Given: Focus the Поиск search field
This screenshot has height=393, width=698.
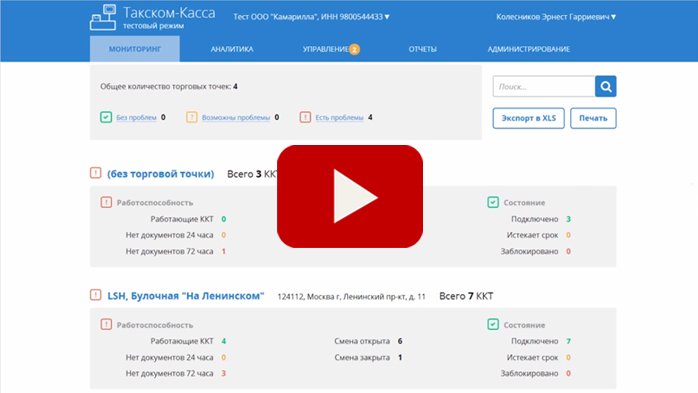Looking at the screenshot, I should tap(544, 86).
